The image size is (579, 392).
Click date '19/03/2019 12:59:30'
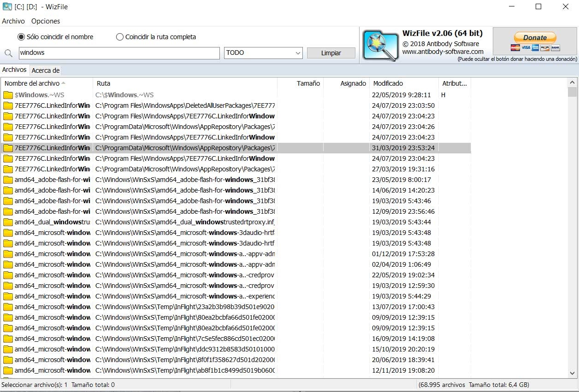[x=403, y=286]
